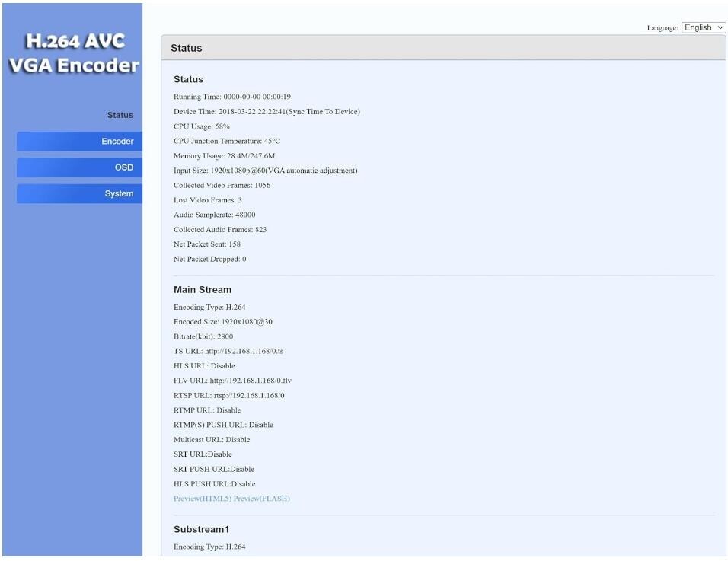Select Status in the sidebar

point(120,116)
